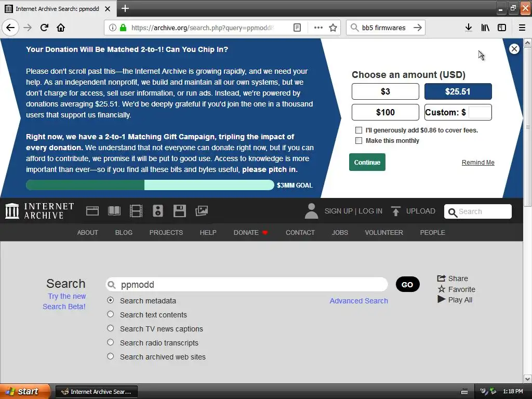Click the ppmodd search query field
This screenshot has width=532, height=399.
[247, 284]
